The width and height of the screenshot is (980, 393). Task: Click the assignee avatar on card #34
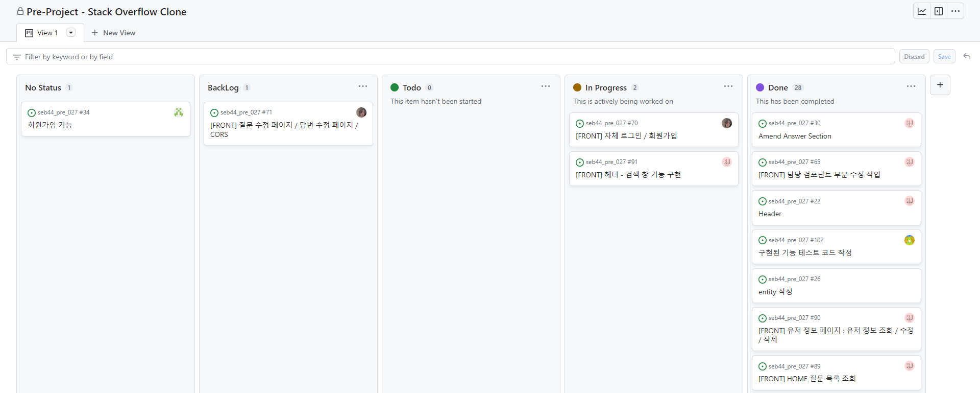click(179, 112)
